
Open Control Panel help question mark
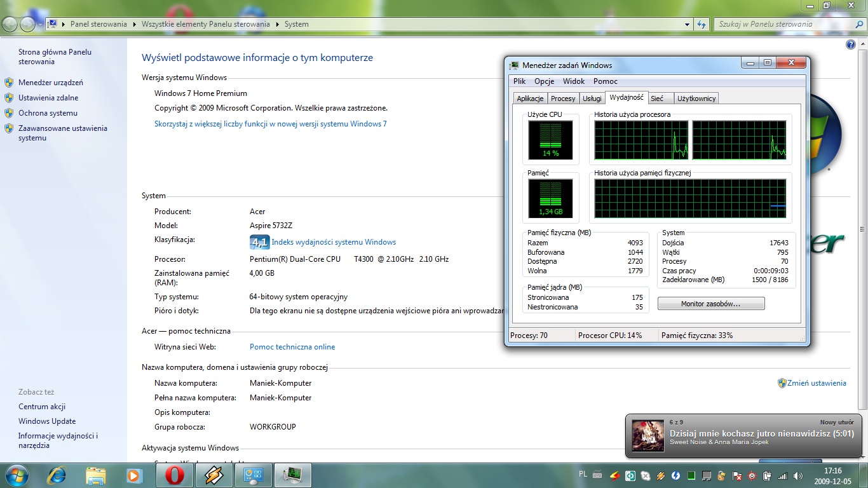pos(851,44)
